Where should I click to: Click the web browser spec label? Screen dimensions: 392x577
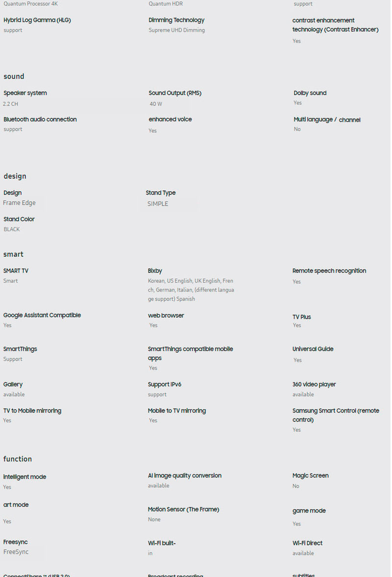[x=166, y=316]
